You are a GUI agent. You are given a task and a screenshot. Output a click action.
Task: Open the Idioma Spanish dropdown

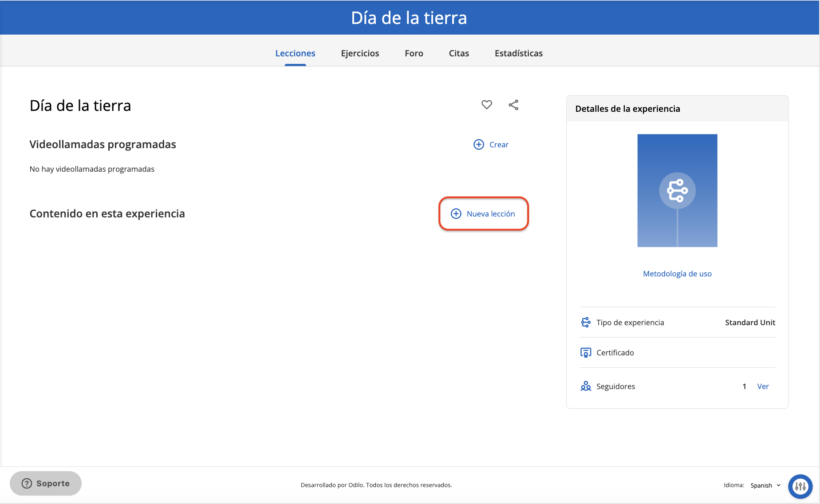click(765, 485)
